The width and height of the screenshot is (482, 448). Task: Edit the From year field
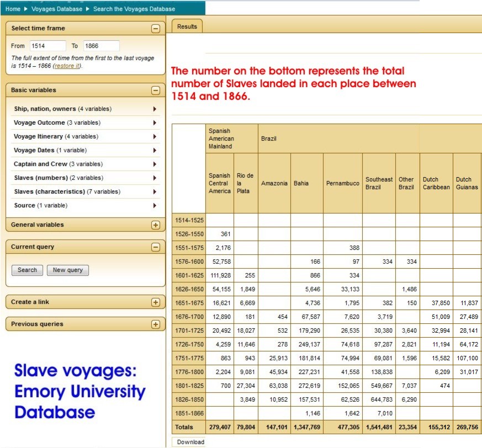pyautogui.click(x=46, y=46)
